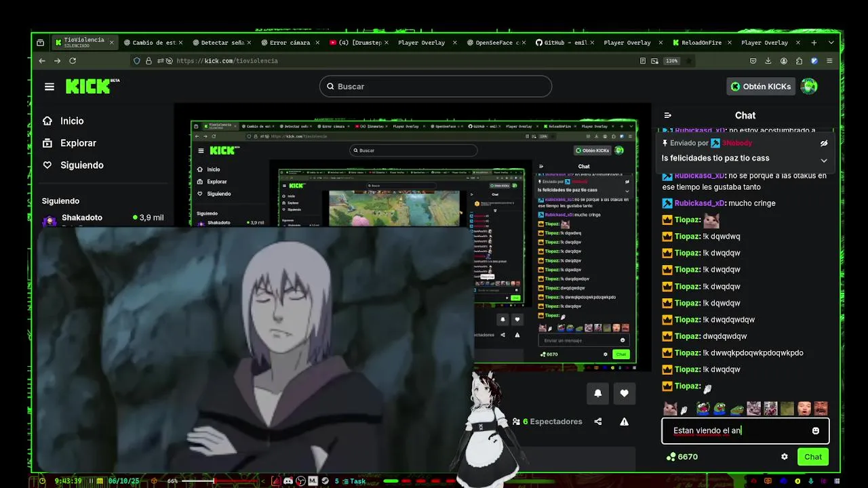The height and width of the screenshot is (488, 868).
Task: Share the stream with the share icon
Action: tap(597, 422)
